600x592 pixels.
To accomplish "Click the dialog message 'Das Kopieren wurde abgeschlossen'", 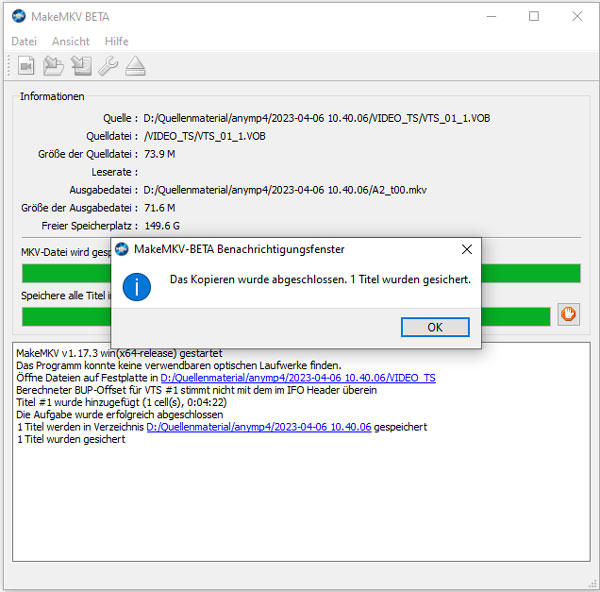I will click(320, 279).
